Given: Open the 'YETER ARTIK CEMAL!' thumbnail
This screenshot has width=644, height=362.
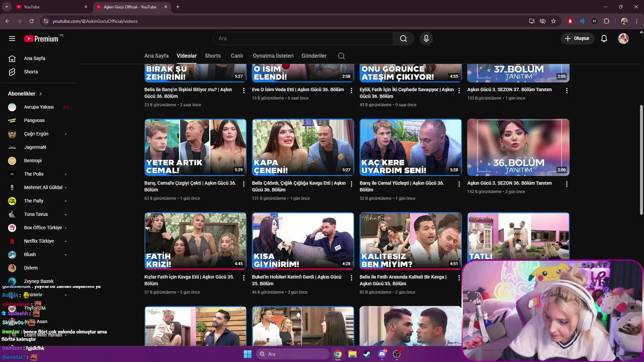Looking at the screenshot, I should pos(195,147).
